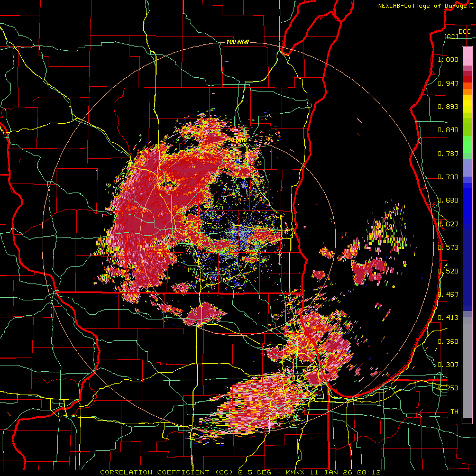
Task: Click the 0.360 scale value
Action: [448, 341]
